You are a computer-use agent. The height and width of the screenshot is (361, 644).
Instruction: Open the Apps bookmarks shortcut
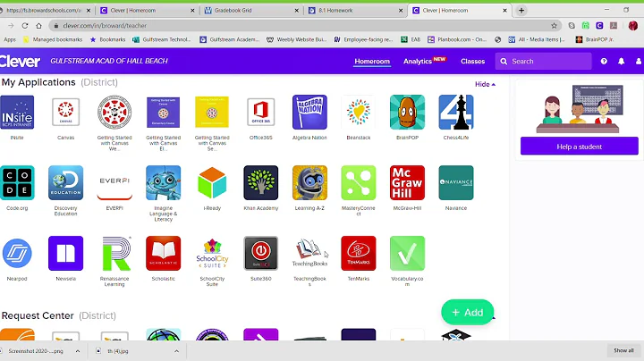[x=10, y=39]
